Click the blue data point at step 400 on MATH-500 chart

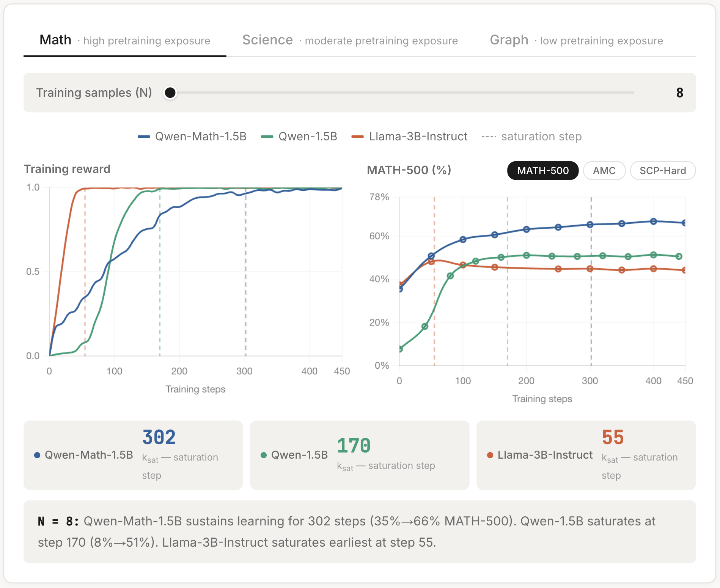(x=653, y=222)
